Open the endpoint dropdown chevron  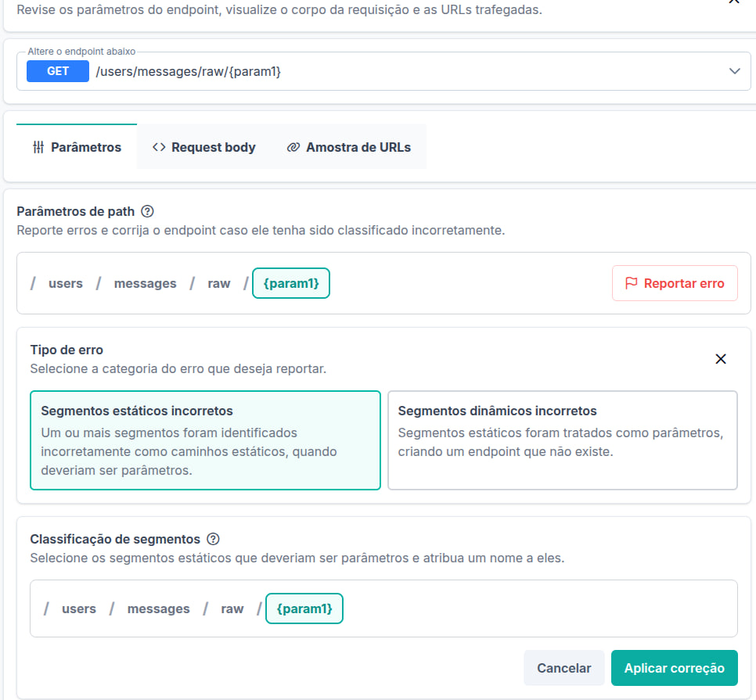coord(734,71)
